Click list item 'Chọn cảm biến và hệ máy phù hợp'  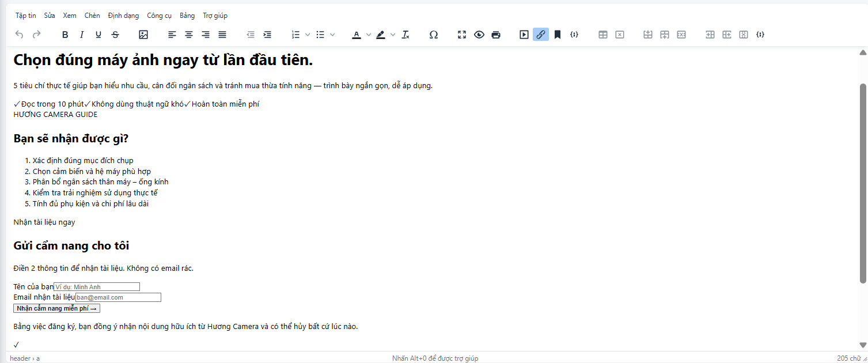click(92, 171)
